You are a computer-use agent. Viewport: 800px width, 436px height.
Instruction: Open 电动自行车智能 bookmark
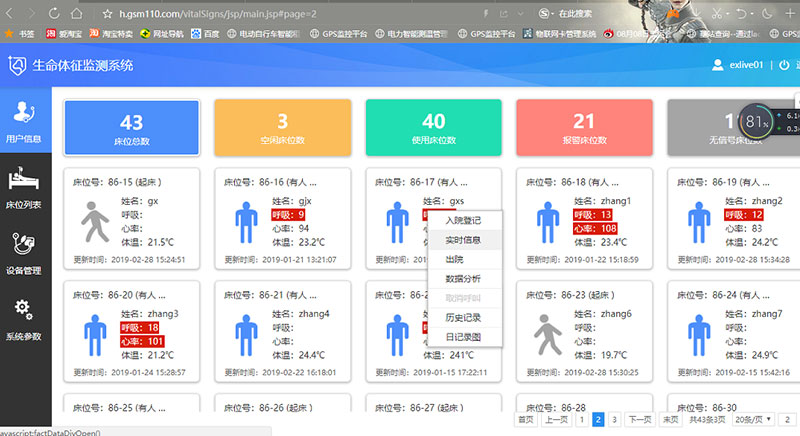pyautogui.click(x=263, y=34)
